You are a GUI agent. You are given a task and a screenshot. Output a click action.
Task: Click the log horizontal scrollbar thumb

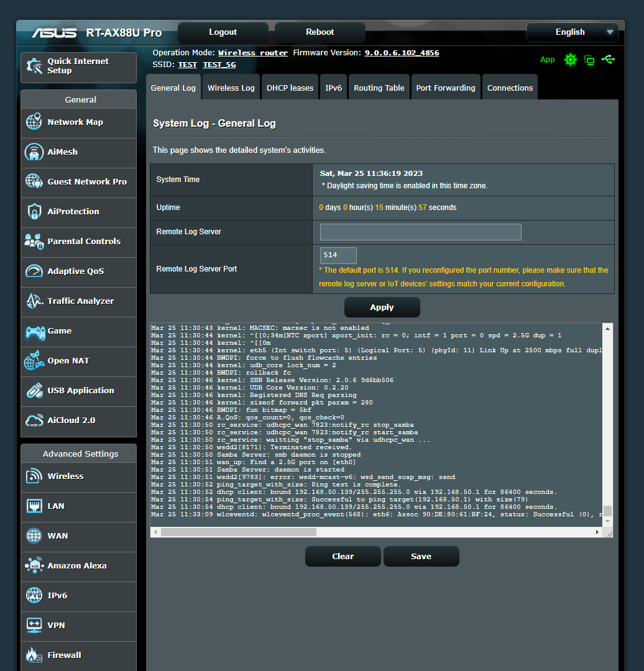(x=238, y=532)
